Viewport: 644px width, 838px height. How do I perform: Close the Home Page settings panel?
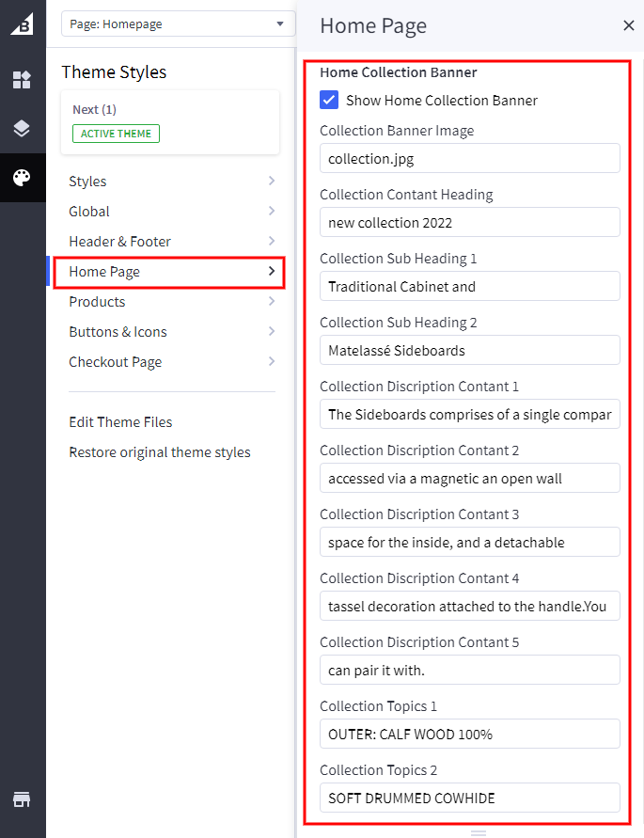click(629, 25)
